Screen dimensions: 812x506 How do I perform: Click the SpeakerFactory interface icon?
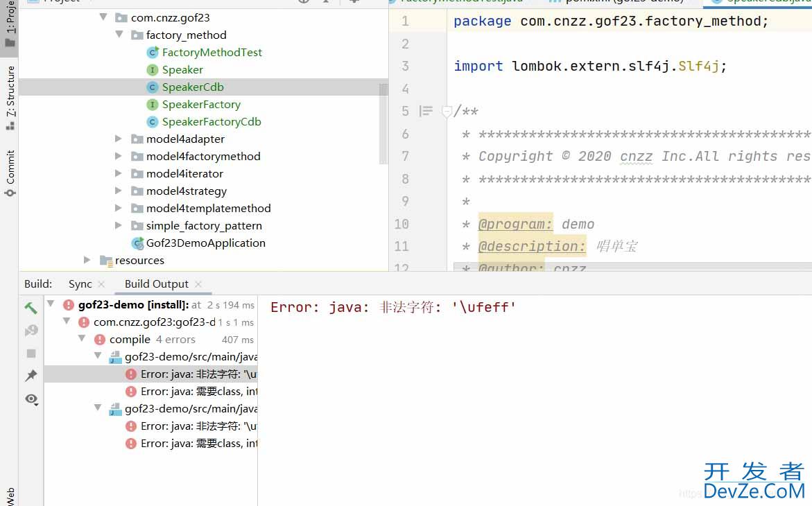pyautogui.click(x=153, y=104)
